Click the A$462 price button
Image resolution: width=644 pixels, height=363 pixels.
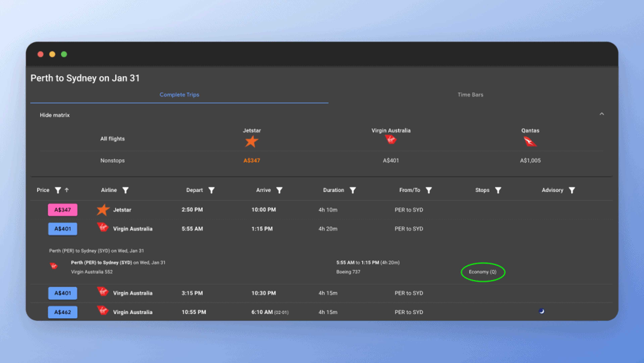click(x=63, y=312)
